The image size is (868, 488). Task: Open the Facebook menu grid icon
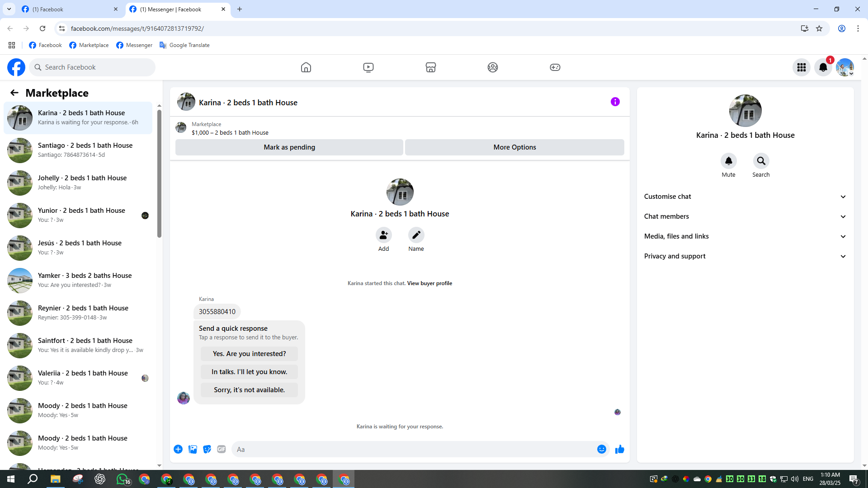(x=801, y=67)
